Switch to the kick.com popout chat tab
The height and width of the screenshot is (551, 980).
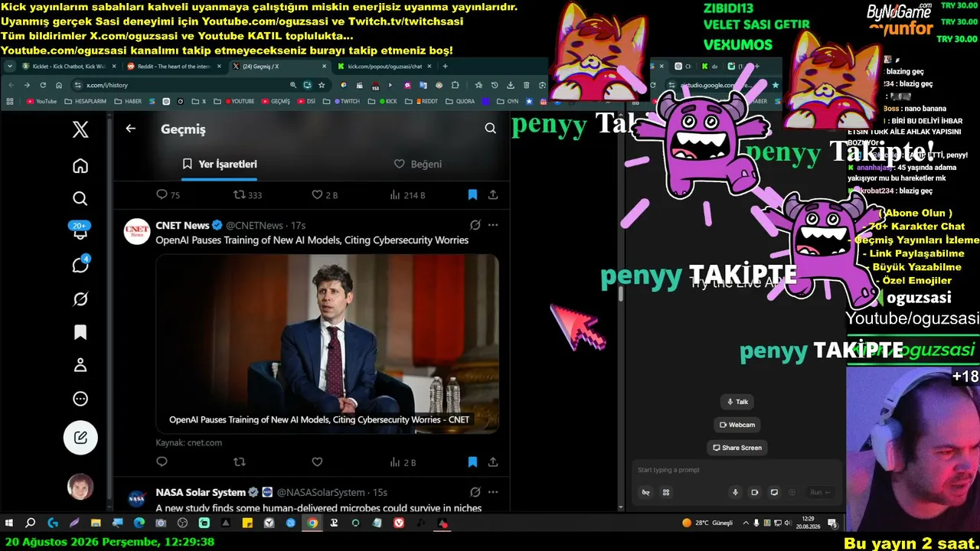[383, 67]
